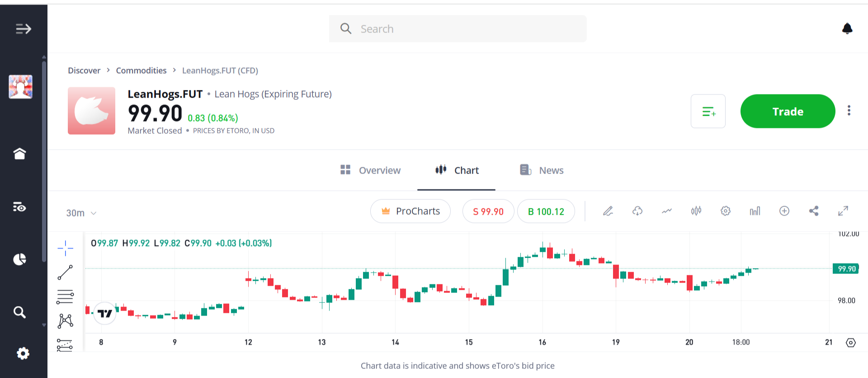Screen dimensions: 868x378
Task: Go to Home via sidebar house icon
Action: (20, 154)
